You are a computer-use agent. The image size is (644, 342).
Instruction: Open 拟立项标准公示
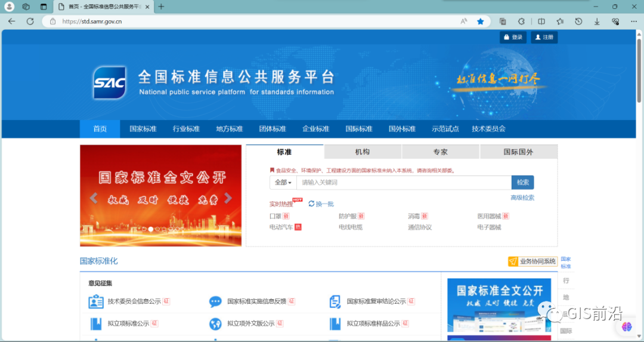click(129, 323)
